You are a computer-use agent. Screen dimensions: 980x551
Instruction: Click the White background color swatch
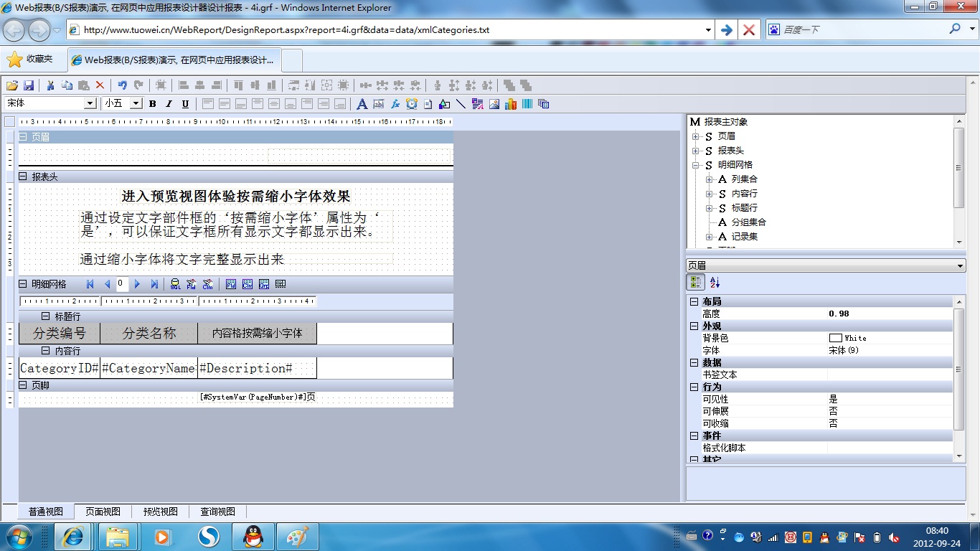835,338
